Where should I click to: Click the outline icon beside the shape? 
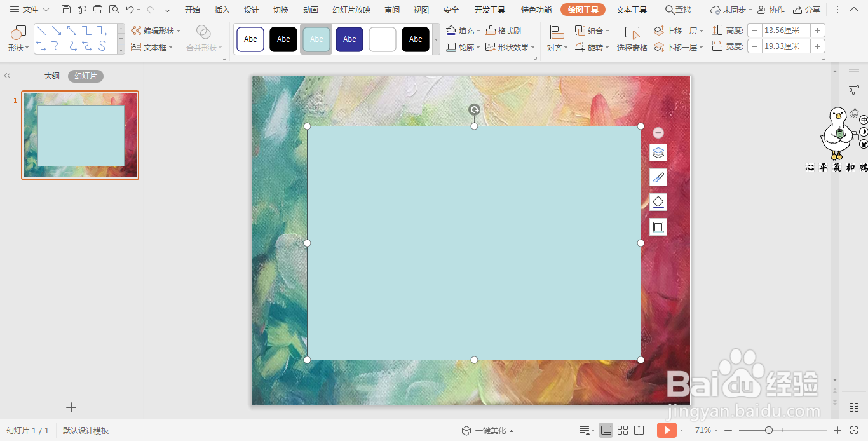point(658,227)
